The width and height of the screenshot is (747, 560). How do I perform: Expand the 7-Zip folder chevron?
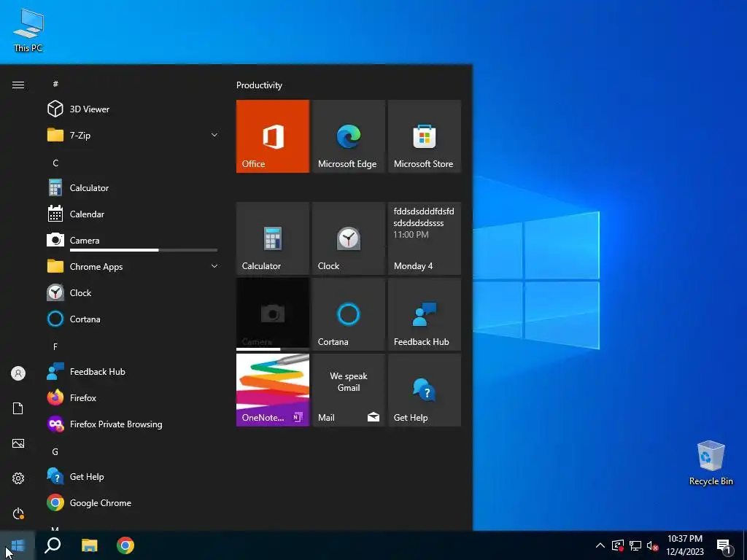pos(214,135)
